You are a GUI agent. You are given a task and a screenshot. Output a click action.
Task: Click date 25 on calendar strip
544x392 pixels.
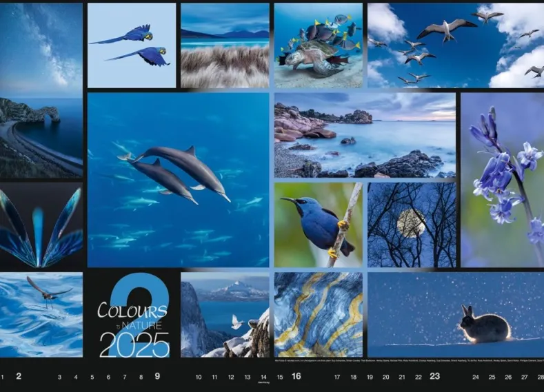492,377
